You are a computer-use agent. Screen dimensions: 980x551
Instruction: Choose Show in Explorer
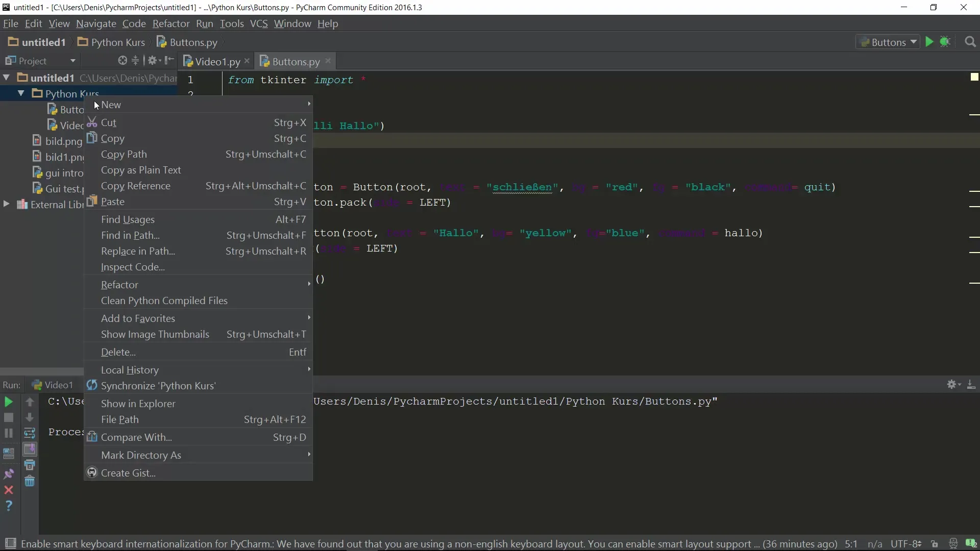(198, 404)
